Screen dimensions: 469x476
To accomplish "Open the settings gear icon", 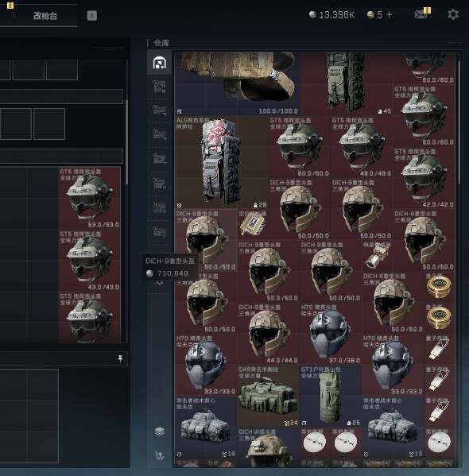I will [x=453, y=14].
